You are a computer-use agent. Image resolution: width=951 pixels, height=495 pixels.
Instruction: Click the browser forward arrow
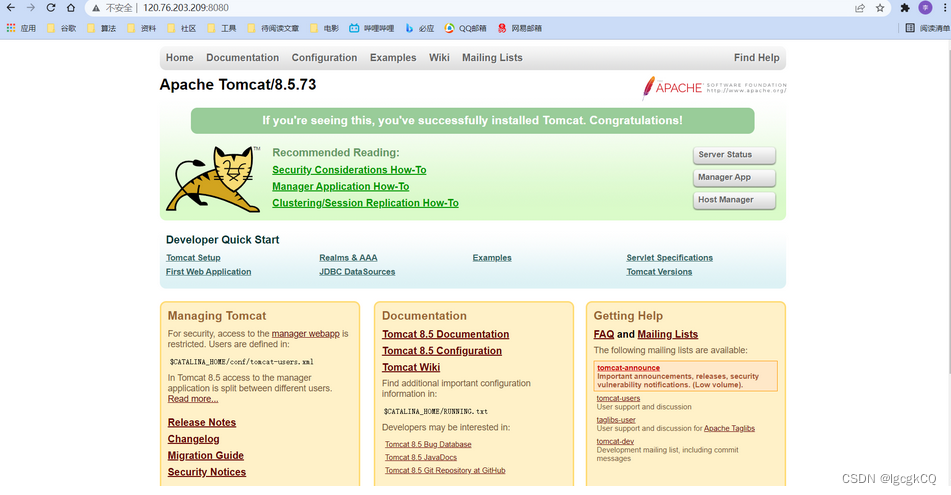point(30,8)
